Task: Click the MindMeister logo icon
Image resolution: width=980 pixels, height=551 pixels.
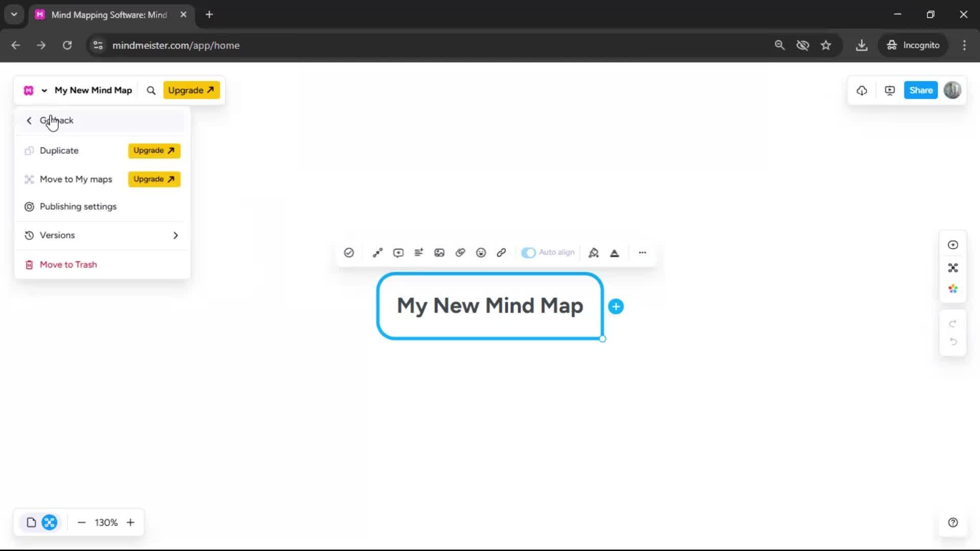Action: (x=29, y=90)
